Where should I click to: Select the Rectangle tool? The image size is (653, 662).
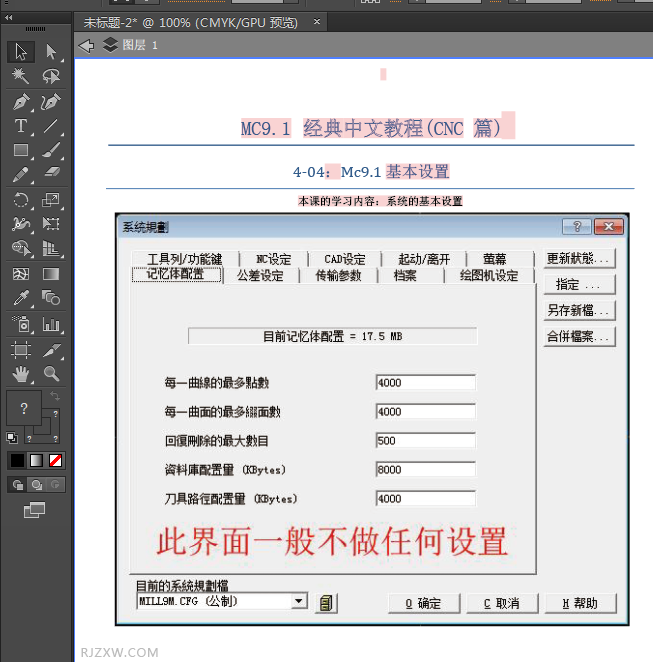click(21, 150)
